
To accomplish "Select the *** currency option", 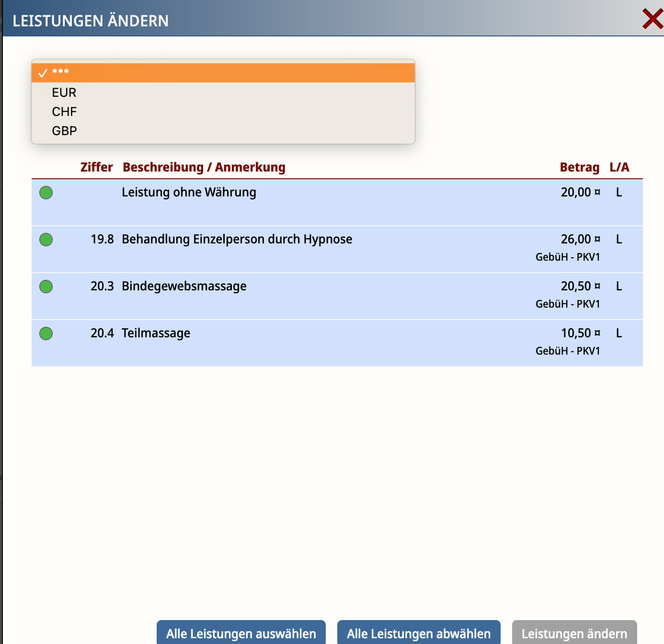I will [x=223, y=73].
